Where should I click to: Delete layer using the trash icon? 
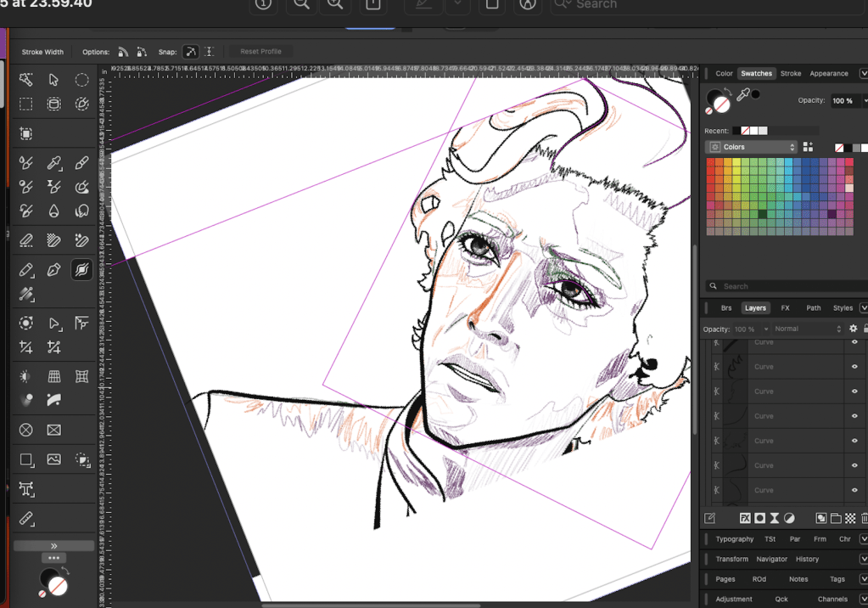[x=864, y=518]
